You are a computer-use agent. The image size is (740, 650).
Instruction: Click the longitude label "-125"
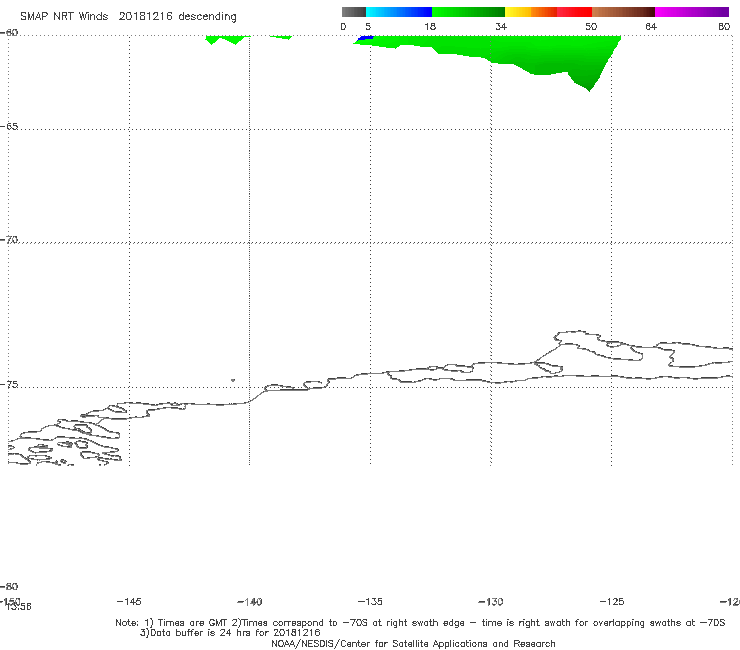point(612,601)
